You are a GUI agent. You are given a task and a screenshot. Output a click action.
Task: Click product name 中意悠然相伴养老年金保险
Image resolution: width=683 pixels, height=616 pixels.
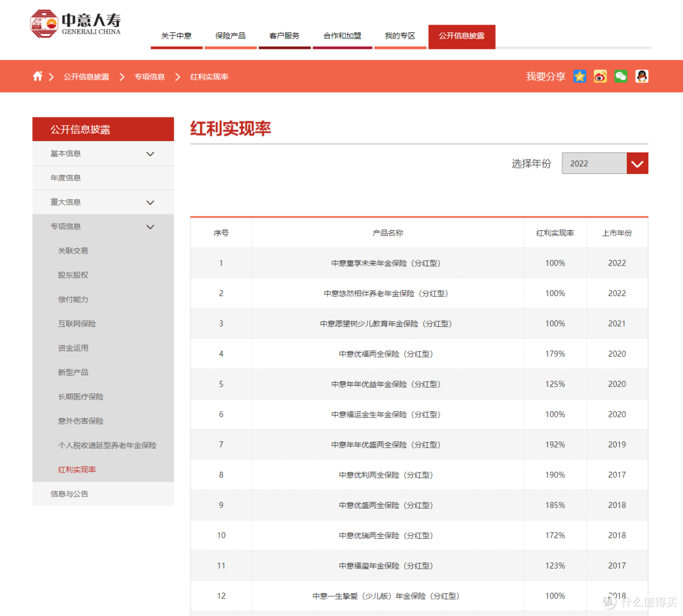[x=386, y=293]
